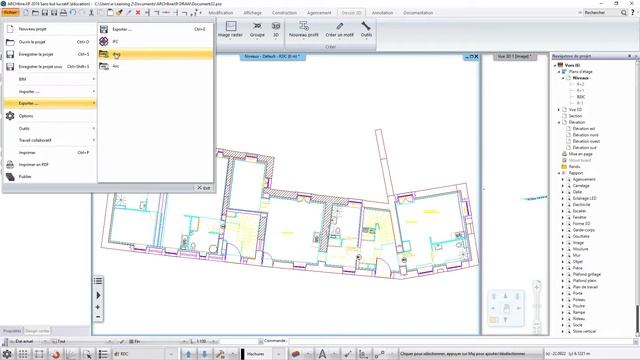Open the Fichier menu button
Viewport: 640px width, 360px height.
pyautogui.click(x=11, y=13)
